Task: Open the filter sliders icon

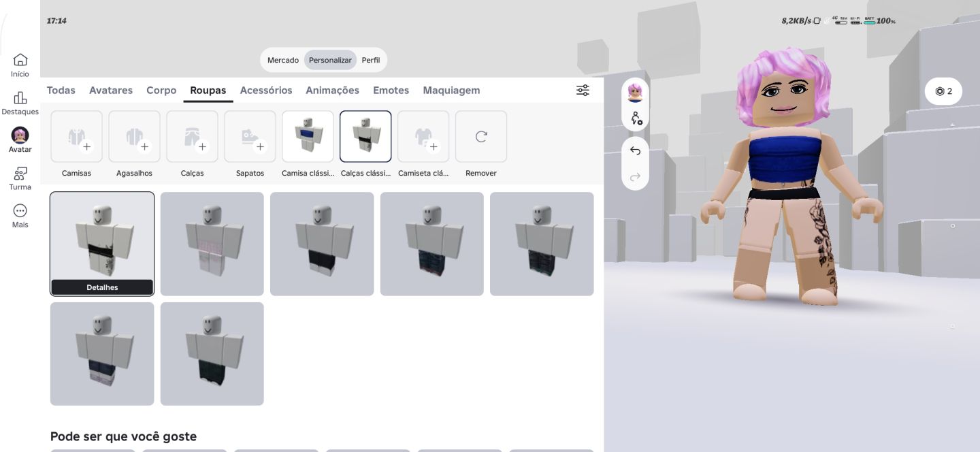Action: click(583, 91)
